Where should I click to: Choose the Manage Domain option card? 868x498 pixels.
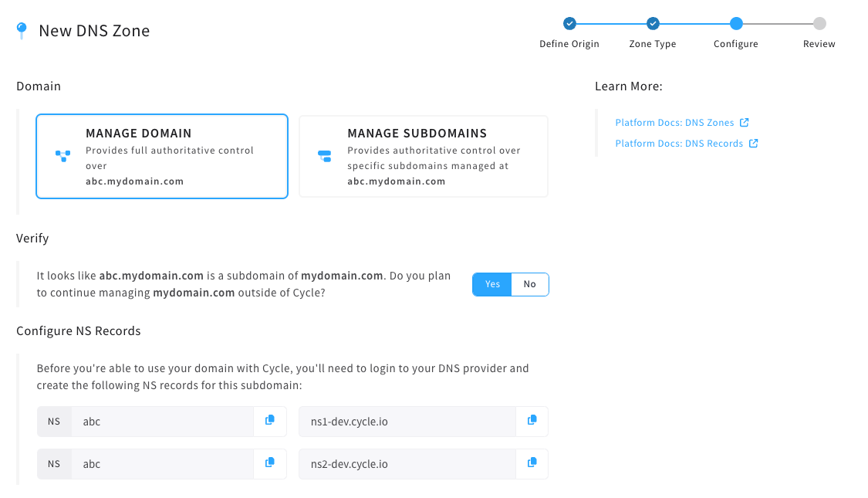162,156
